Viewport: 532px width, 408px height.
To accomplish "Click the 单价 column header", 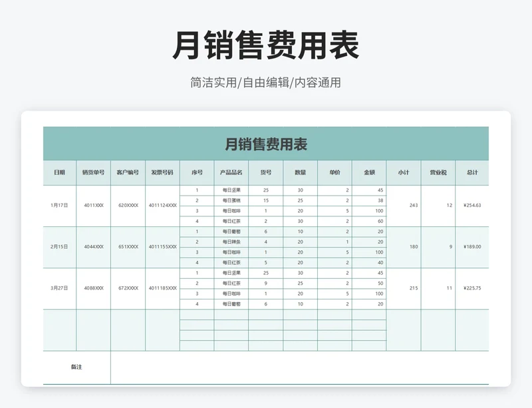I will (x=334, y=172).
